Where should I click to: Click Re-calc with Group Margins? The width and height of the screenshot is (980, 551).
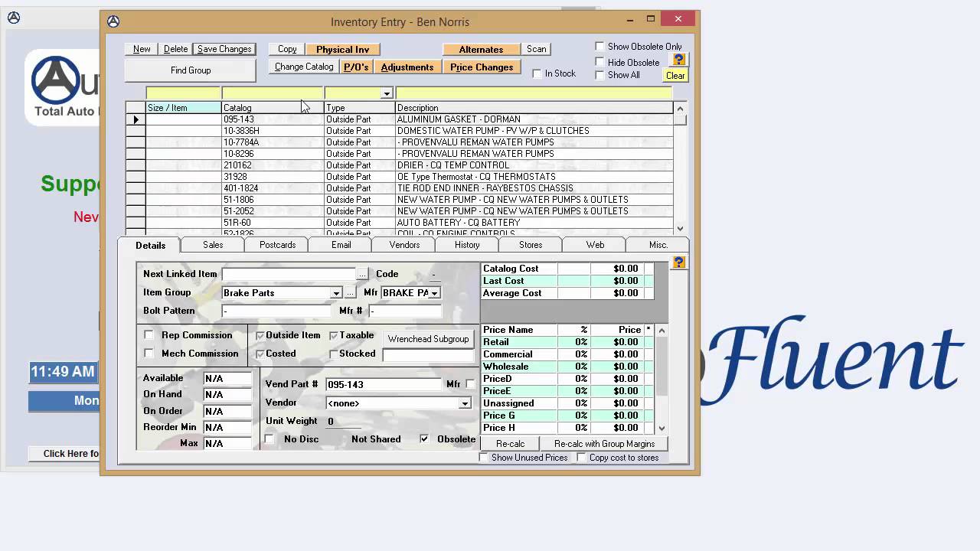pyautogui.click(x=605, y=444)
